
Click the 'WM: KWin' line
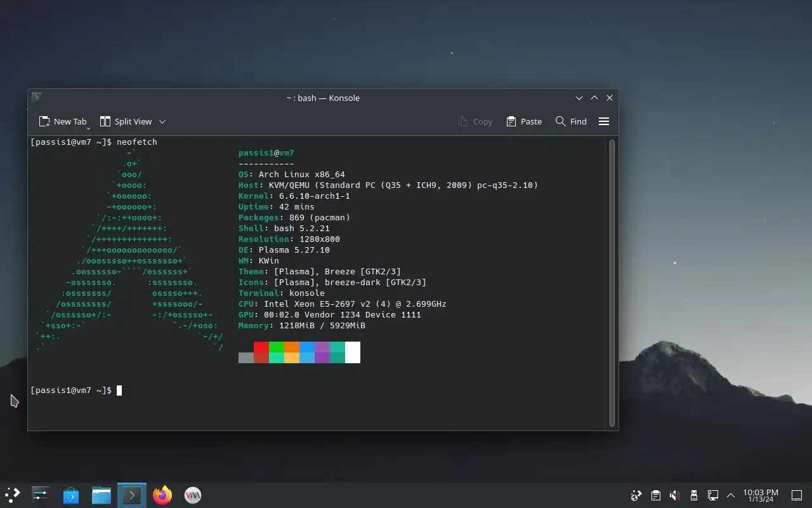259,261
